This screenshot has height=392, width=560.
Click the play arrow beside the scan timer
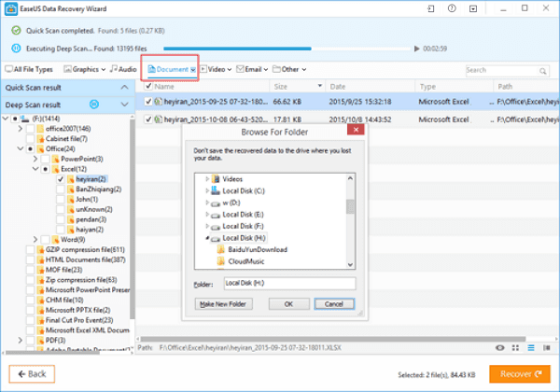[x=416, y=49]
